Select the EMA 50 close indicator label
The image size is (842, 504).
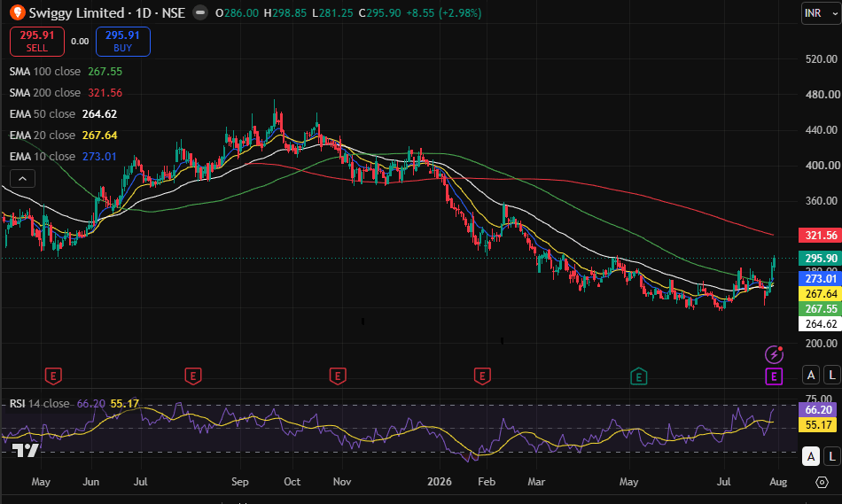click(43, 113)
